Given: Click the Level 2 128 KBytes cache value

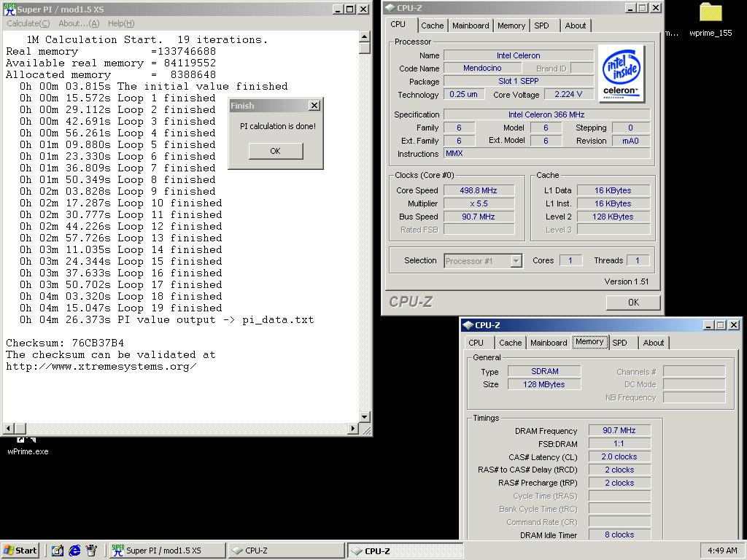Looking at the screenshot, I should coord(613,217).
